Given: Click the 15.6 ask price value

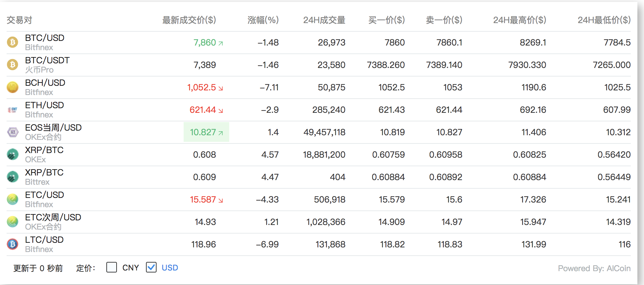Looking at the screenshot, I should [x=454, y=200].
